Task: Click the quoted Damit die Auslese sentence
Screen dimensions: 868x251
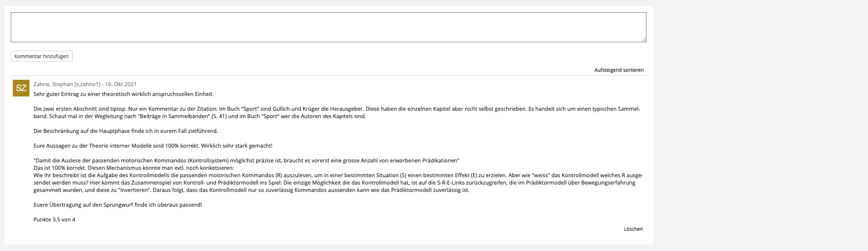Action: 246,160
